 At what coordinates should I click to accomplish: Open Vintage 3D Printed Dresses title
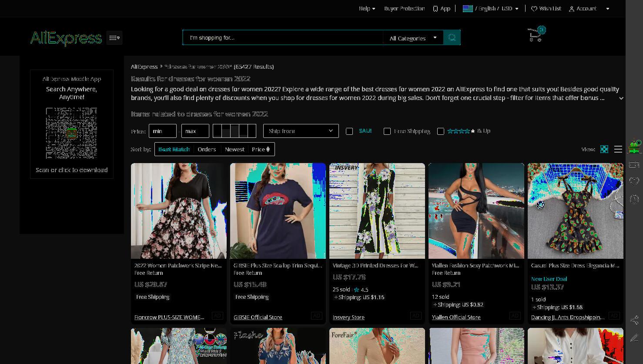[375, 265]
